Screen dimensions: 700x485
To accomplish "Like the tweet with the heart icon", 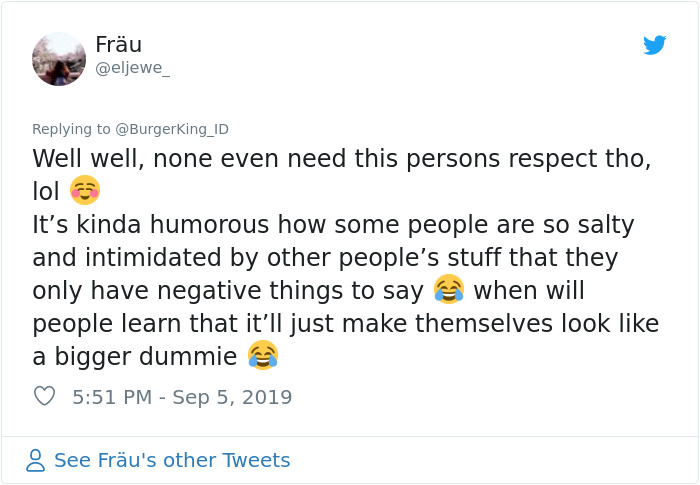I will [44, 397].
